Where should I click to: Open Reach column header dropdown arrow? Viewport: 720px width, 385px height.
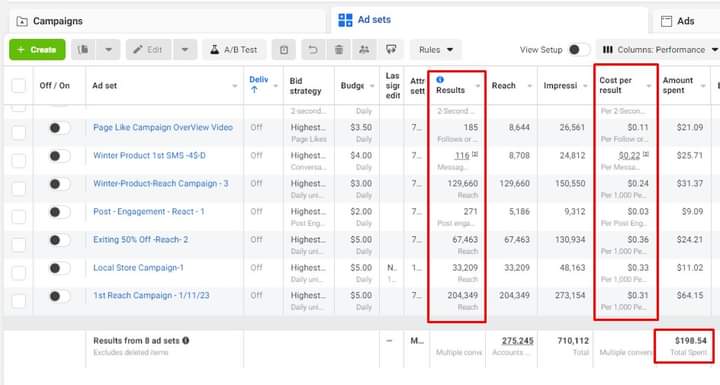530,86
